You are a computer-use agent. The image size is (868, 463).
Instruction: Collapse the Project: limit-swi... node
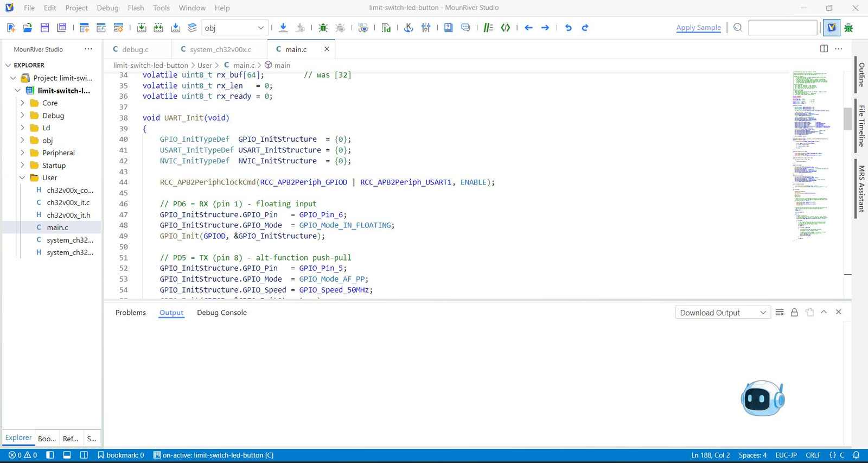(x=14, y=78)
